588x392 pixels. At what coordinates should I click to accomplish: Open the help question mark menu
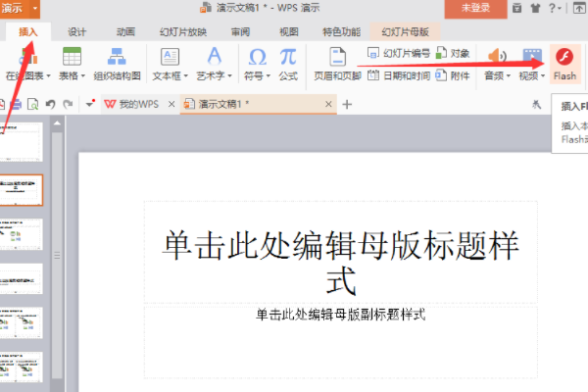coord(555,8)
